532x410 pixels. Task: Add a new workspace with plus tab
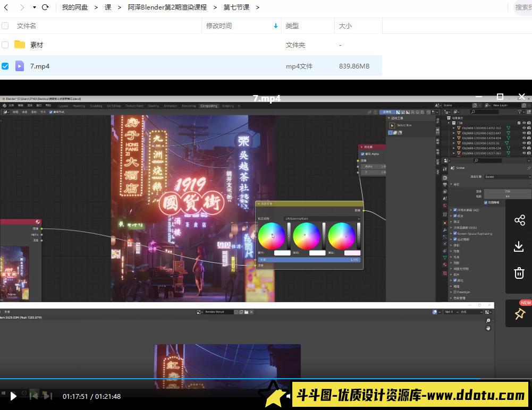pos(239,106)
